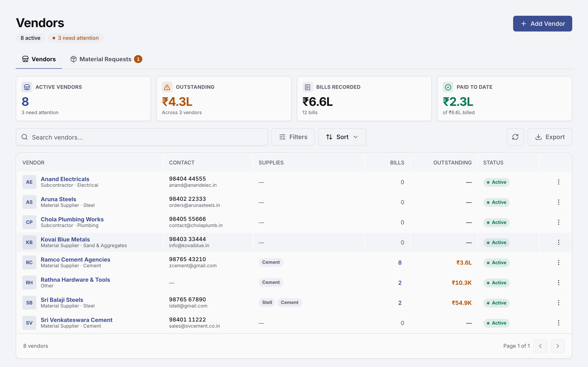Open row menu for Ramco Cement Agencies
Screen dimensions: 588x367
[x=558, y=263]
